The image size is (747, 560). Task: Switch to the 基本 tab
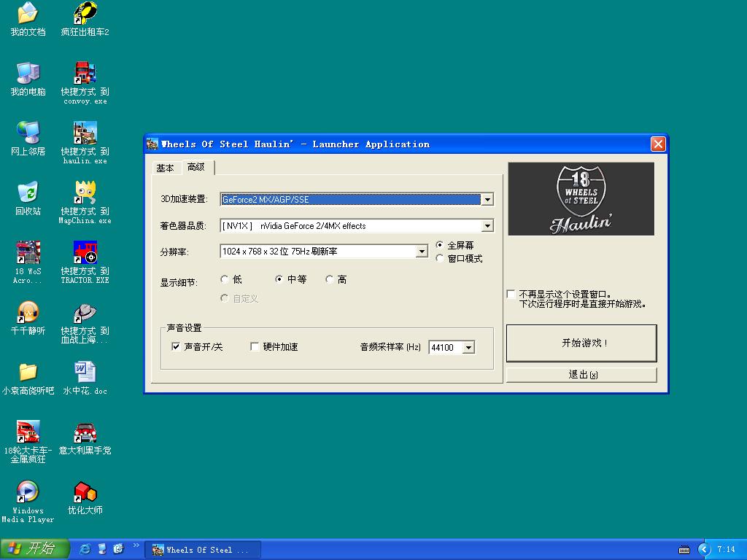tap(165, 168)
